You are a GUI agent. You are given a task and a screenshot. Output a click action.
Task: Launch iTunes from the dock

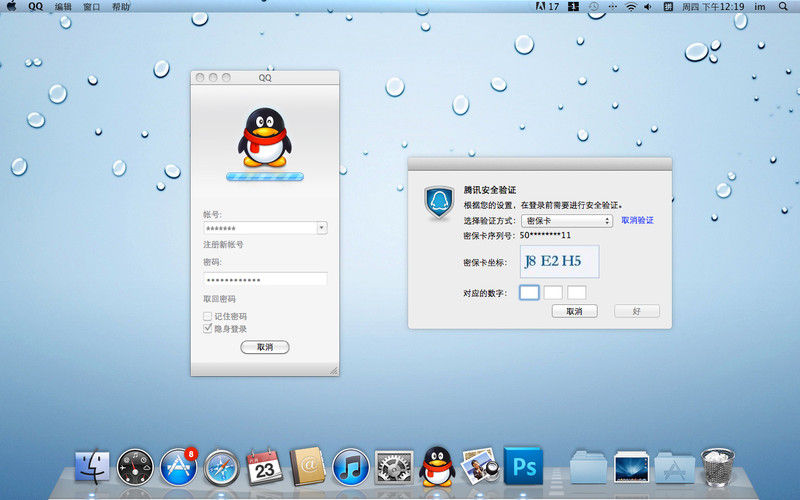[x=351, y=467]
